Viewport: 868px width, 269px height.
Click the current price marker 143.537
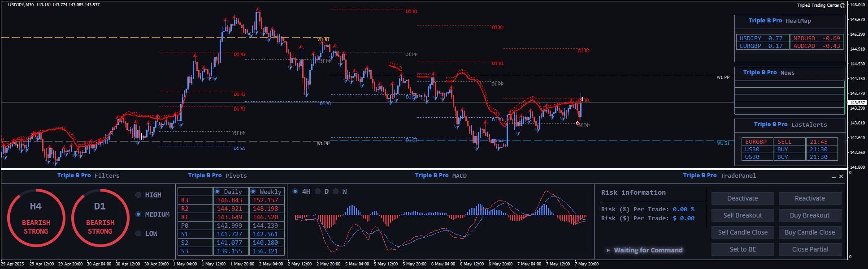857,103
